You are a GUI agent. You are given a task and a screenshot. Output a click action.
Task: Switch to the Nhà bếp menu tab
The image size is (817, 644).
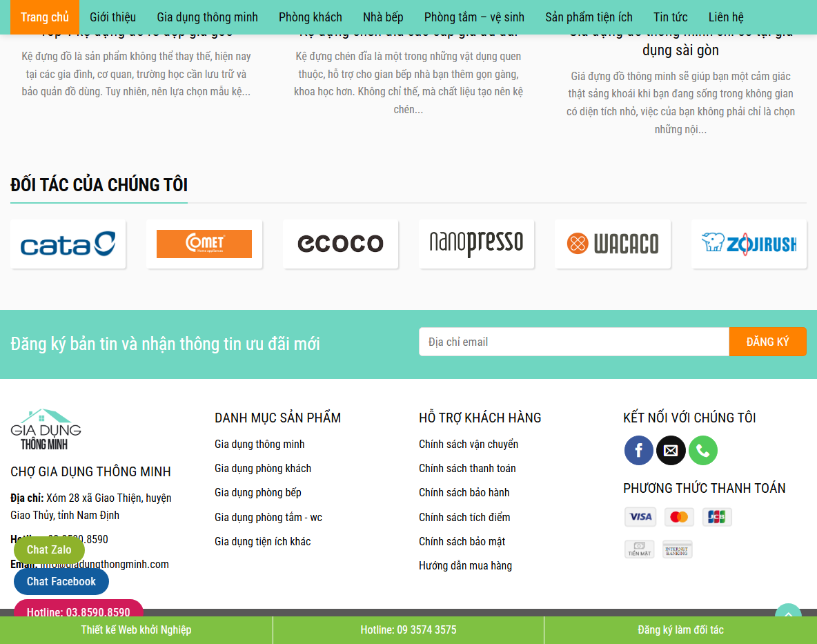[x=382, y=17]
